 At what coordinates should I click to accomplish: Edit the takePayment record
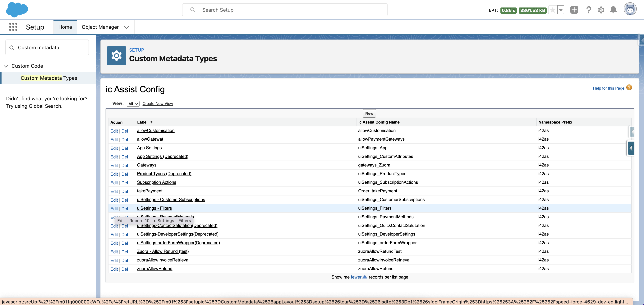click(x=114, y=191)
